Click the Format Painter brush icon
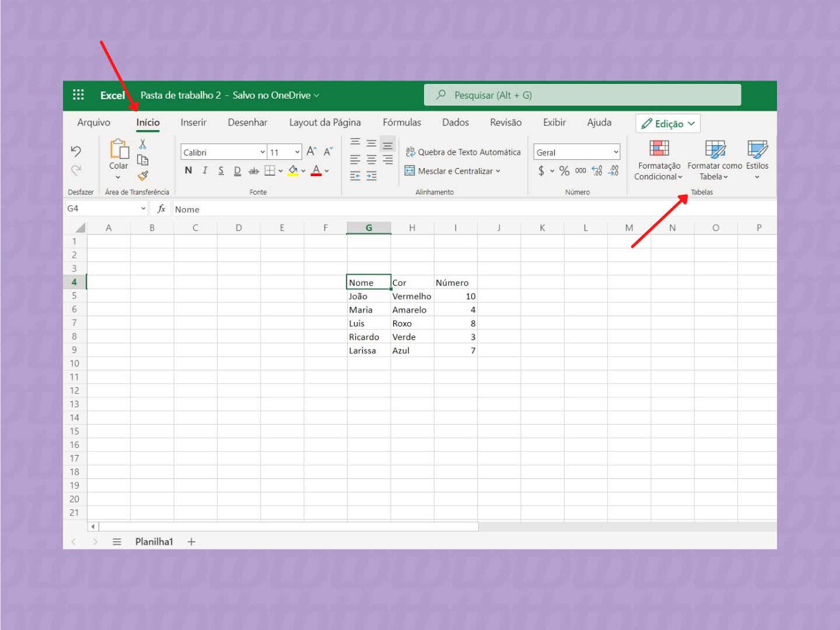 tap(143, 176)
